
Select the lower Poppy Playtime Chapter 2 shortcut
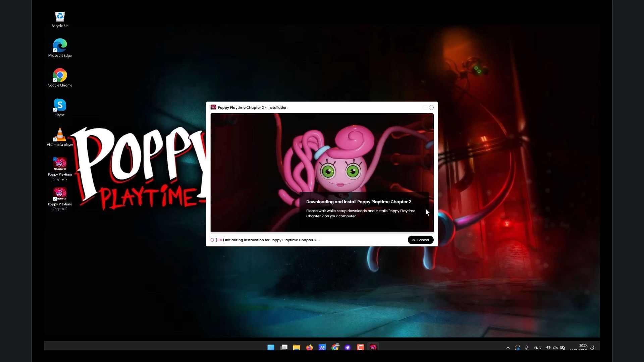pyautogui.click(x=60, y=199)
